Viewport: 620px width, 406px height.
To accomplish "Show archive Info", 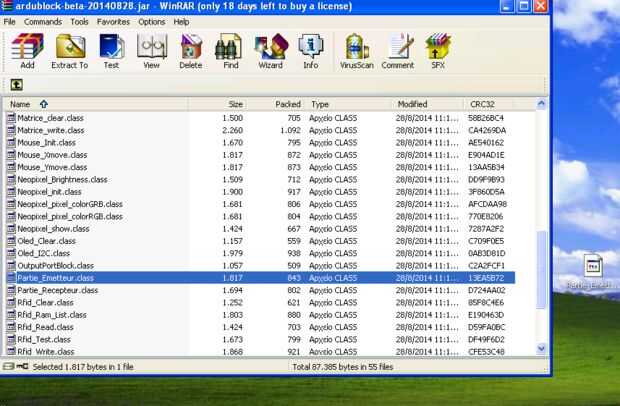I will coord(311,51).
